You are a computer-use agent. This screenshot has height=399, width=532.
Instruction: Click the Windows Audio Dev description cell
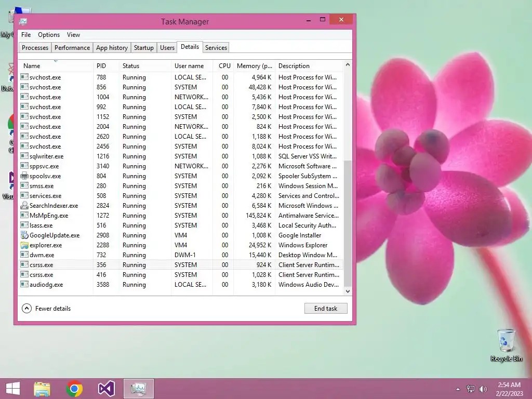(309, 284)
